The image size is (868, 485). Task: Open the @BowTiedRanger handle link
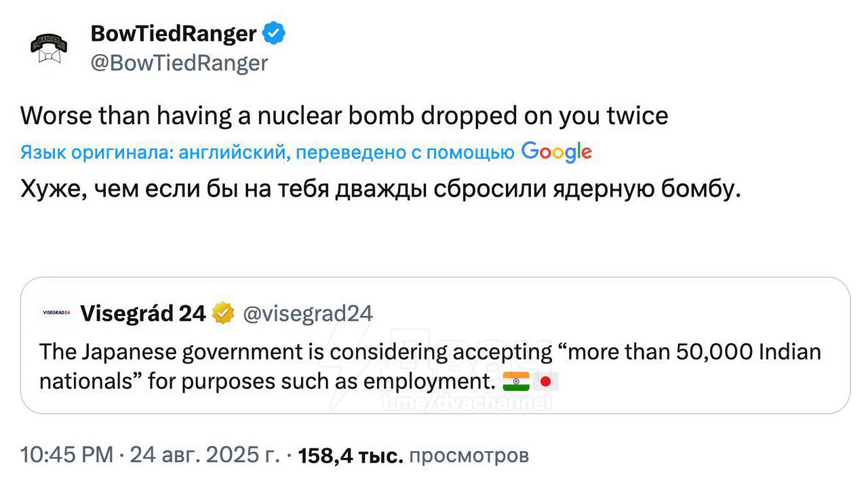pos(179,63)
